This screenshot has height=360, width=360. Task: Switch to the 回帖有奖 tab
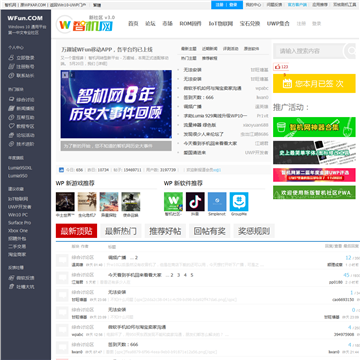point(210,231)
